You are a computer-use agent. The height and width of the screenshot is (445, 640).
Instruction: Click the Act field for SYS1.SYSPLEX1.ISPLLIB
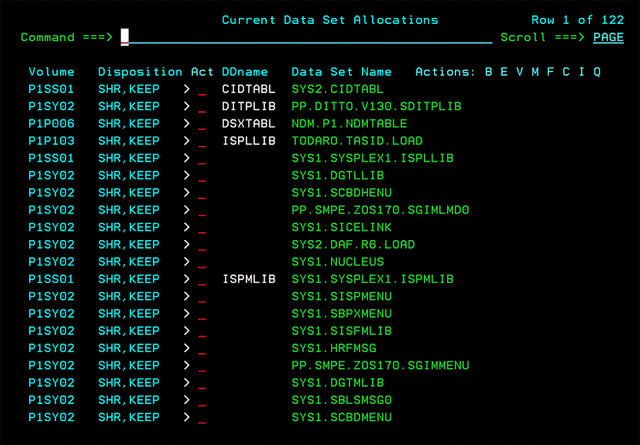(202, 158)
